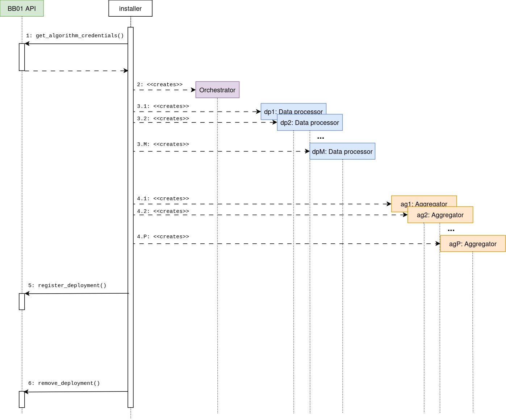This screenshot has width=506, height=420.
Task: Click the '1: get_algorithm_credentials()' label
Action: 75,35
